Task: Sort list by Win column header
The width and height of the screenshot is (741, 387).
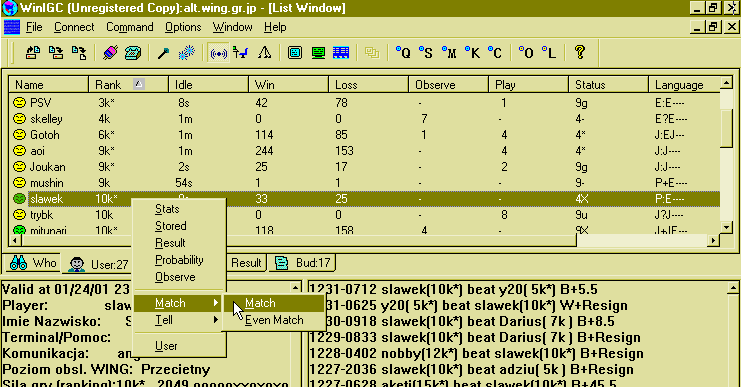Action: tap(288, 85)
